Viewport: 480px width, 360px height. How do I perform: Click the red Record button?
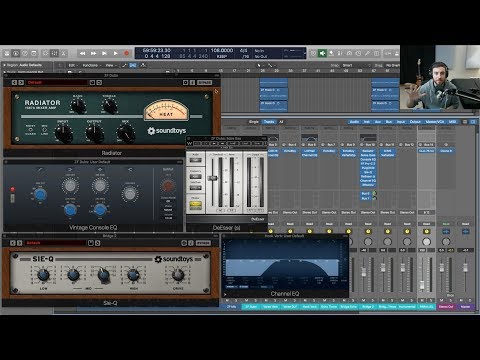tap(126, 53)
